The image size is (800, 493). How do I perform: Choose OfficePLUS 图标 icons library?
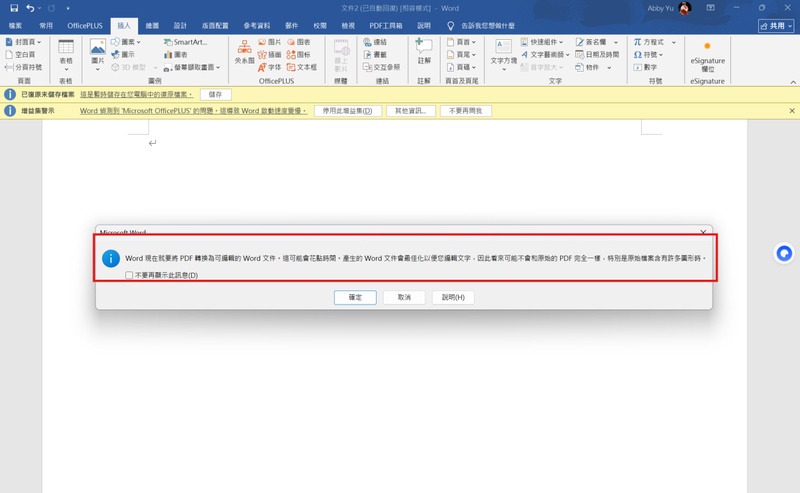tap(298, 55)
